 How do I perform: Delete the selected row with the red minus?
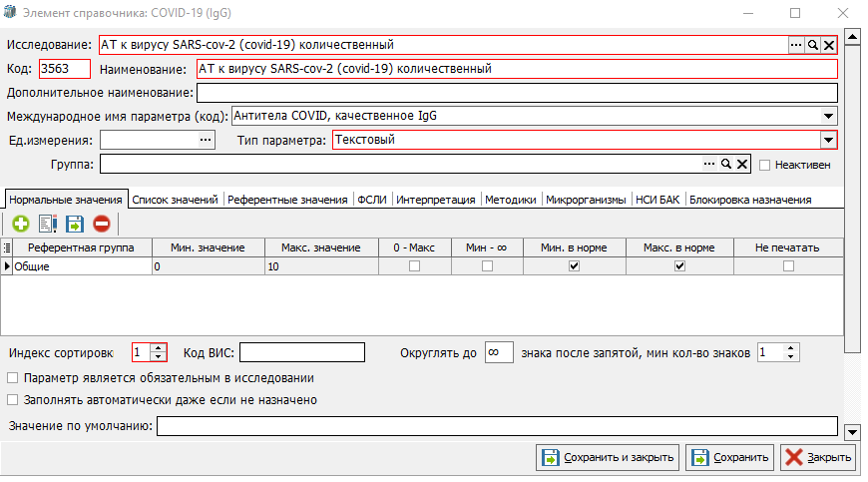[101, 225]
